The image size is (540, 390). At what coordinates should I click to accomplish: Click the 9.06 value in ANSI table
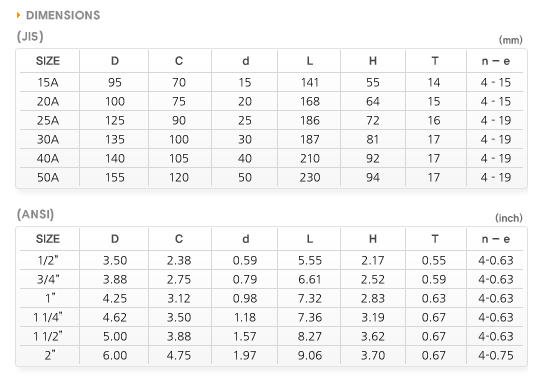[x=310, y=356]
